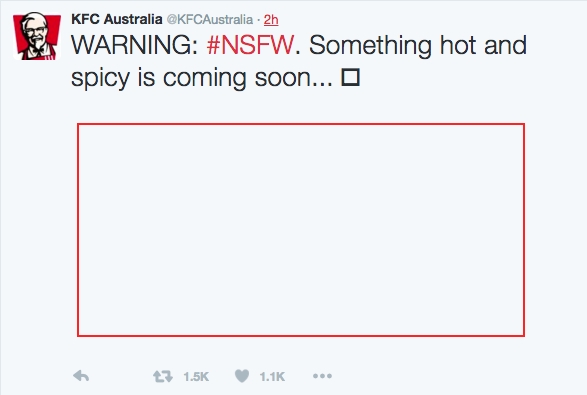Open the KFC Australia display name profile

pos(116,19)
